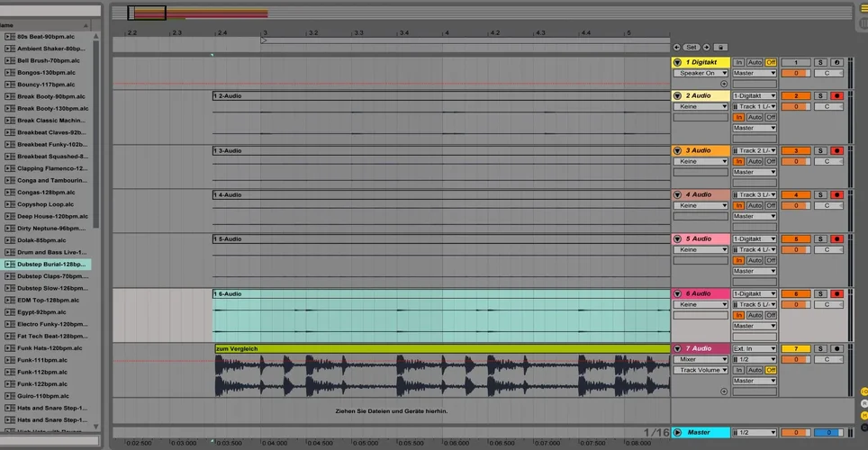Viewport: 868px width, 450px height.
Task: Arm recording on 3 Audio track
Action: (x=836, y=150)
